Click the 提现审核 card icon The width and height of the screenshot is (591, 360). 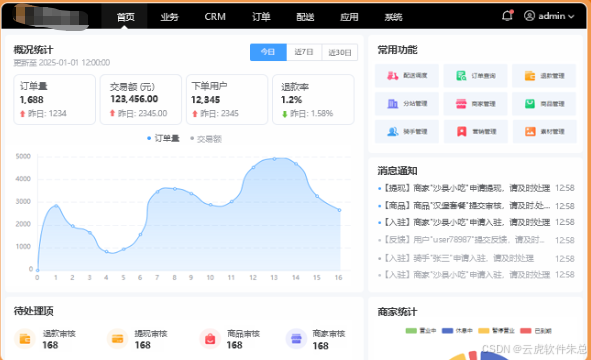pos(118,339)
